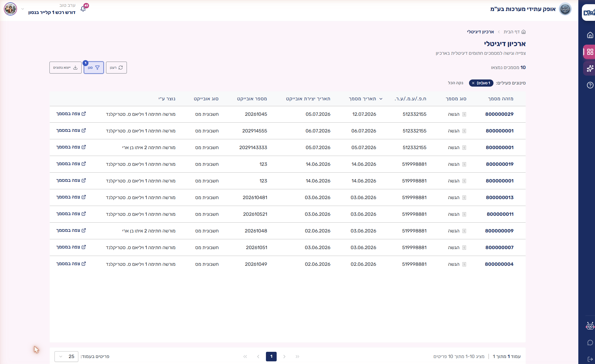The height and width of the screenshot is (364, 595).
Task: Open the robot assistant icon in sidebar
Action: click(x=590, y=326)
